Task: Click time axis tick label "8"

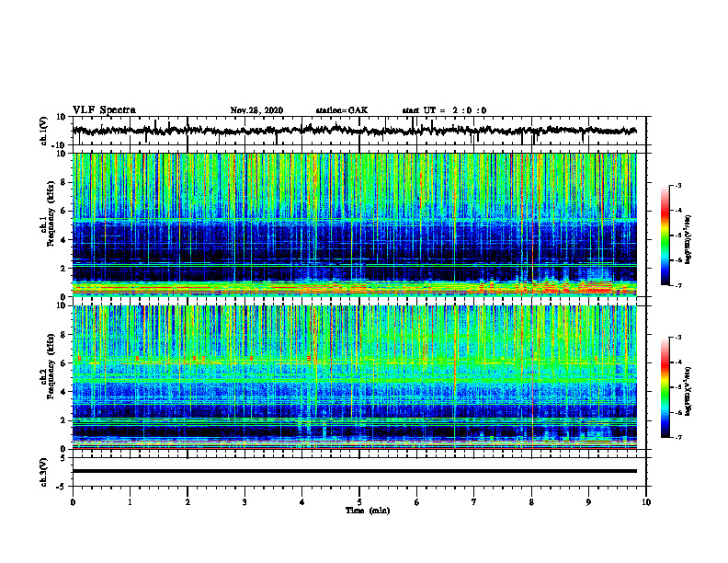Action: 531,502
